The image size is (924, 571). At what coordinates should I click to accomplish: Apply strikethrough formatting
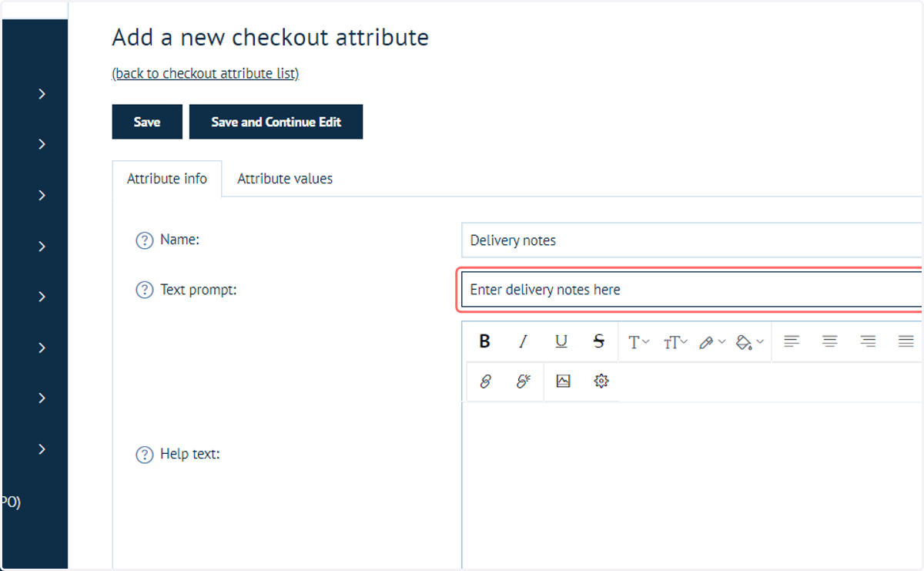[599, 341]
